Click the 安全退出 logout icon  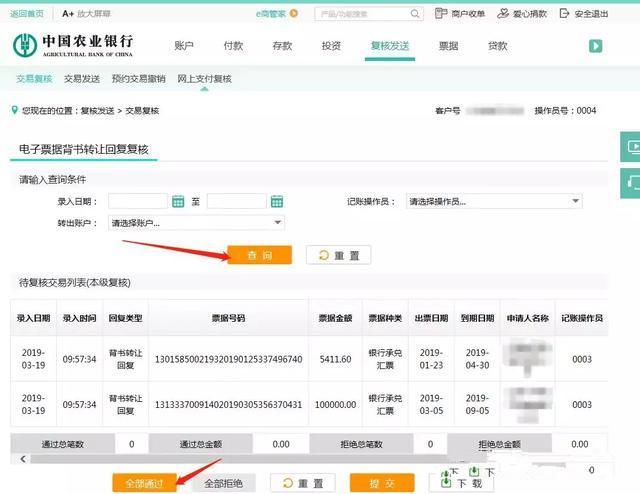[x=564, y=13]
